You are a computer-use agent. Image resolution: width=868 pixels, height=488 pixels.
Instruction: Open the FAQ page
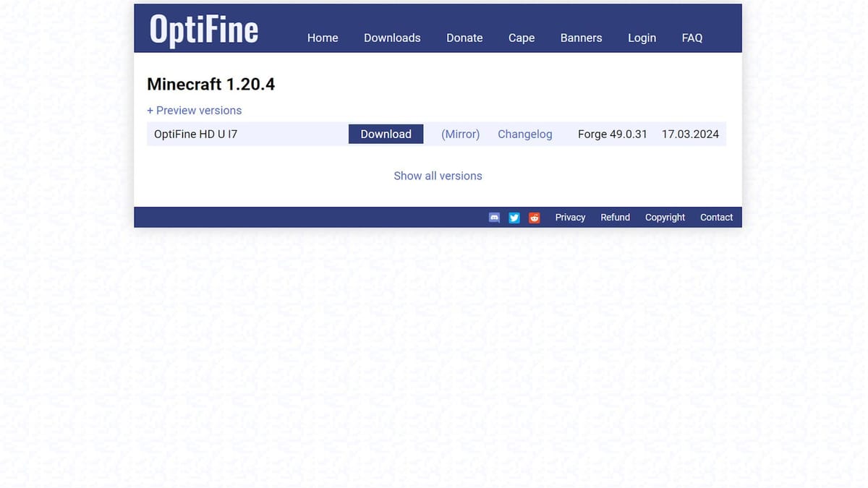pos(692,38)
